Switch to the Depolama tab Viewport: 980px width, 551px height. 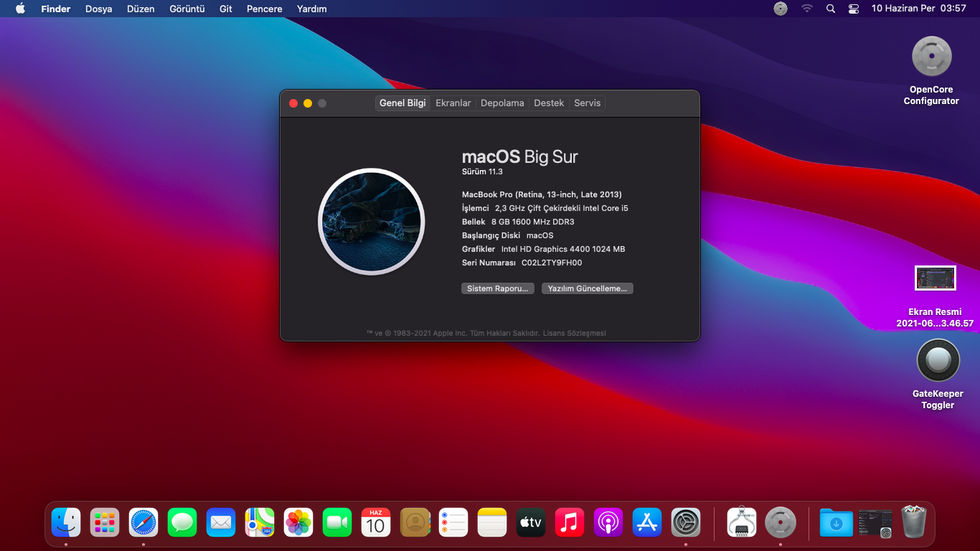tap(502, 103)
